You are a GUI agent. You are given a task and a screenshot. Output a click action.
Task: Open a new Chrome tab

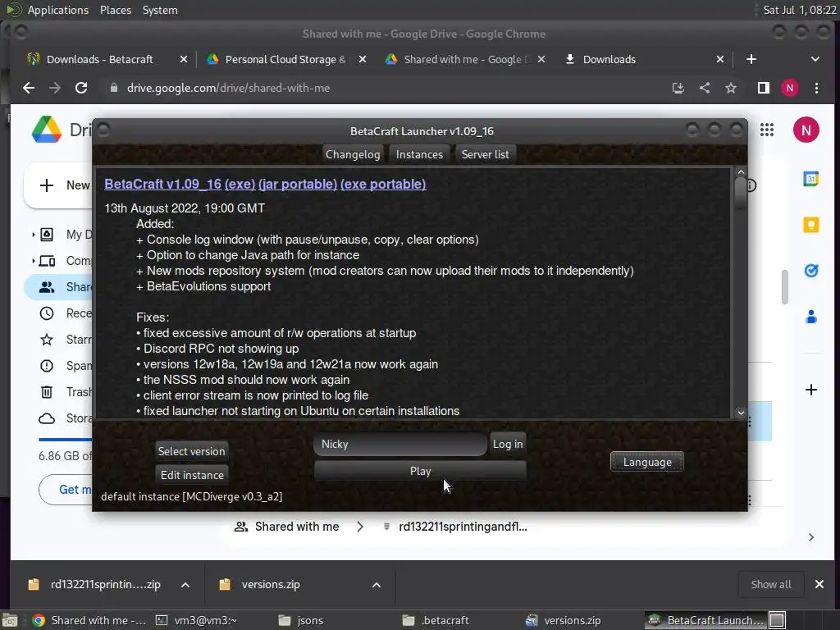click(x=751, y=59)
